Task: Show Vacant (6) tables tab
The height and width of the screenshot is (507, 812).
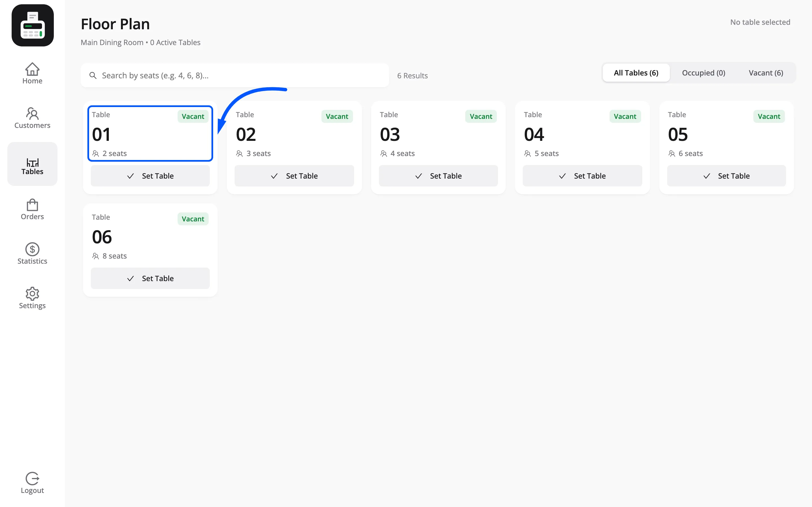Action: pos(766,73)
